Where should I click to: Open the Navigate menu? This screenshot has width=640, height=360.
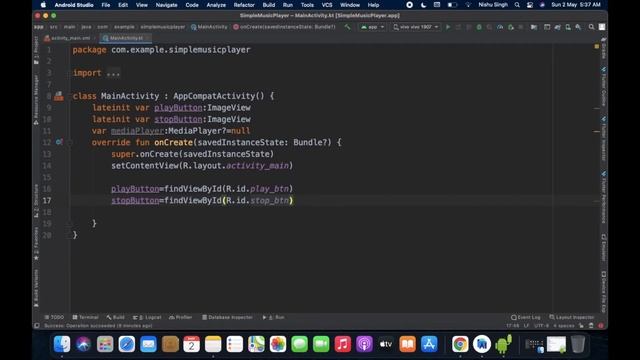[x=167, y=5]
